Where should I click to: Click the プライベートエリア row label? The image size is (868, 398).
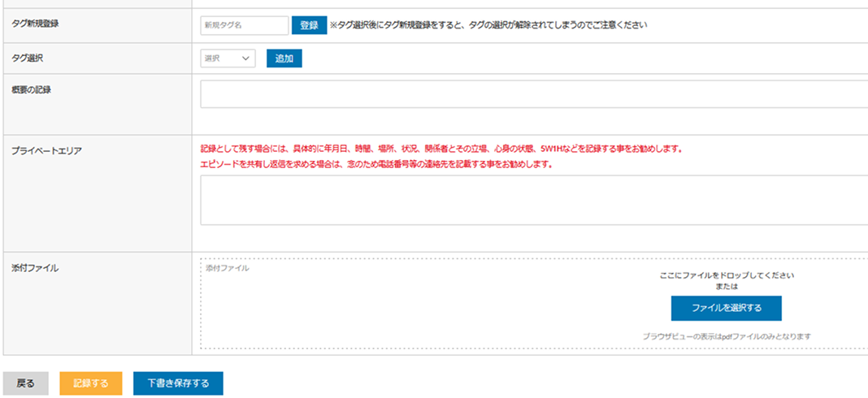[46, 150]
